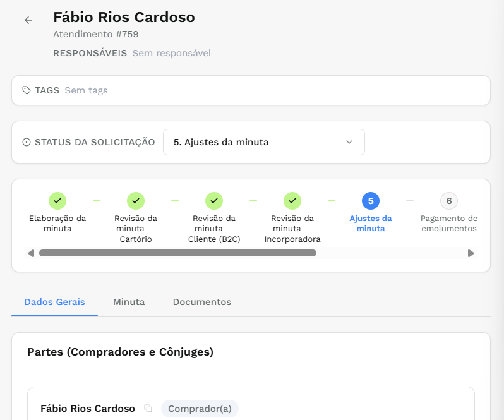Switch to the Documentos tab
This screenshot has width=504, height=420.
coord(202,302)
